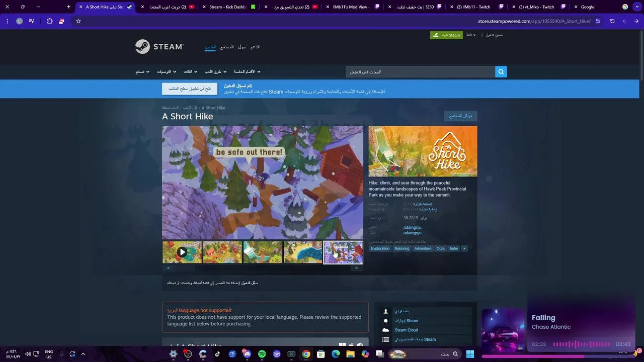Open the language dropdown in the Steam header
Image resolution: width=644 pixels, height=362 pixels.
click(x=471, y=35)
